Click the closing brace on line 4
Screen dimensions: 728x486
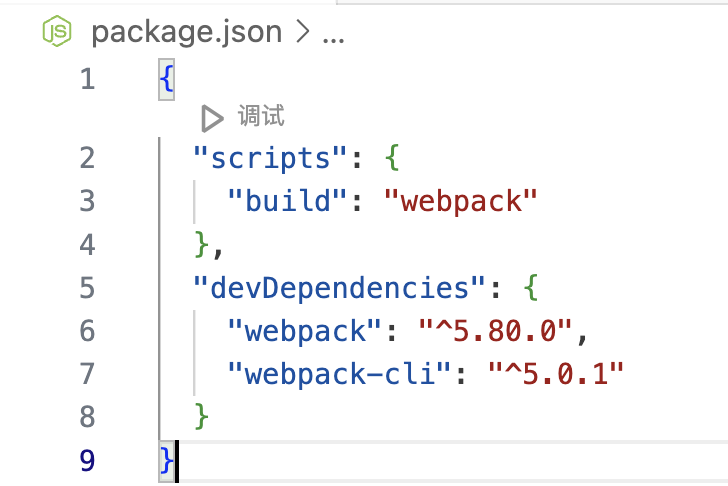pyautogui.click(x=202, y=244)
